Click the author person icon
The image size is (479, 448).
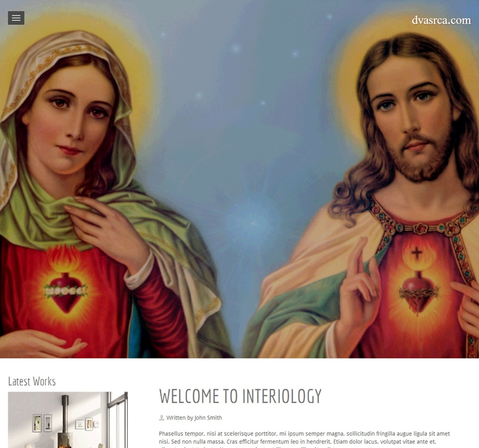click(161, 417)
